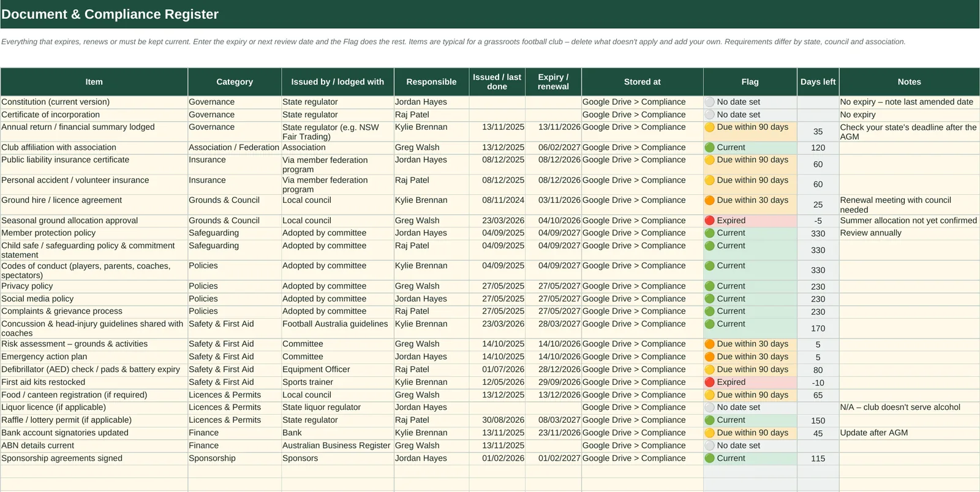The height and width of the screenshot is (492, 980).
Task: Click Renewal meeting with council needed note
Action: point(909,205)
